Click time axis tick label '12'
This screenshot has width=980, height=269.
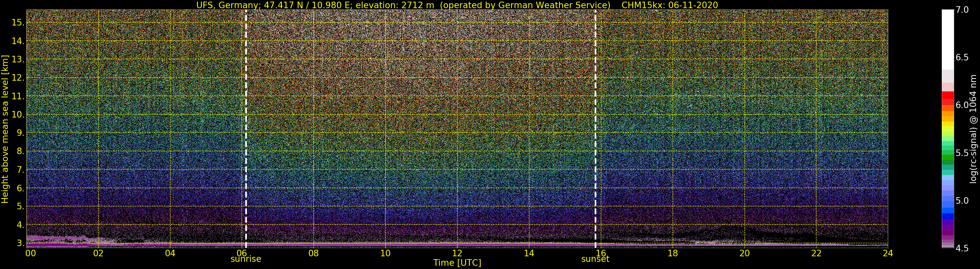[457, 253]
